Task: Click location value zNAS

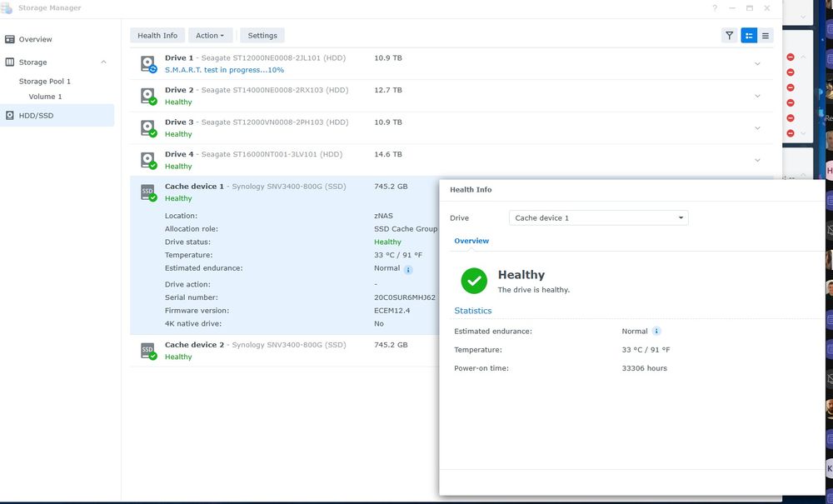Action: tap(383, 216)
